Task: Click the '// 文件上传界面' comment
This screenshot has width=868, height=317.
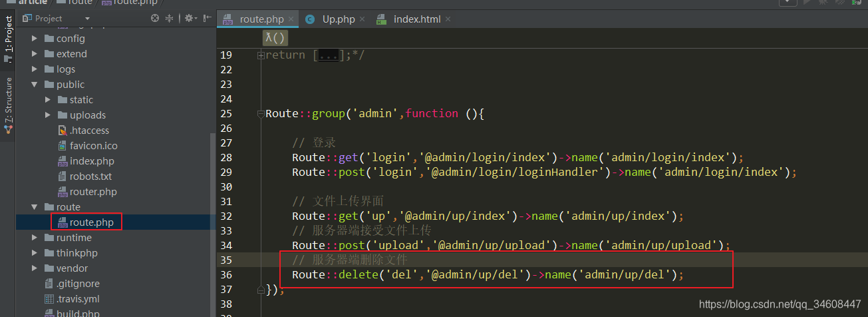Action: pyautogui.click(x=338, y=202)
